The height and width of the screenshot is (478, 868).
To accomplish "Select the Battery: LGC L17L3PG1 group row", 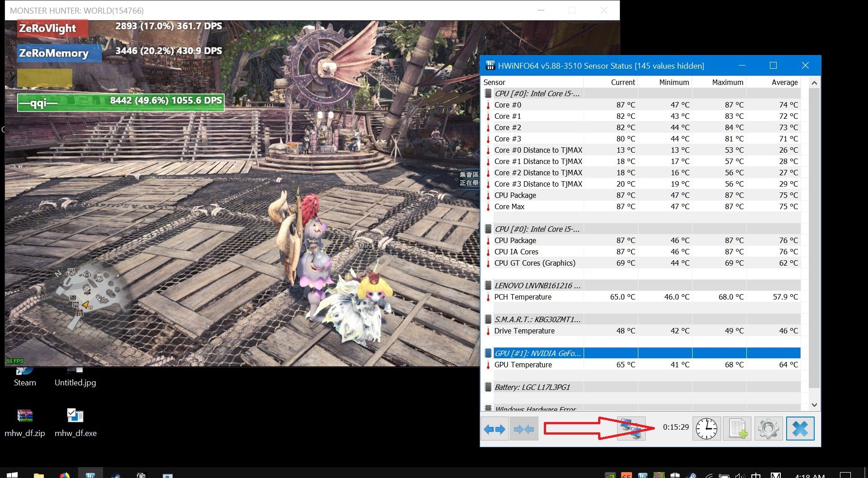I will pos(641,387).
